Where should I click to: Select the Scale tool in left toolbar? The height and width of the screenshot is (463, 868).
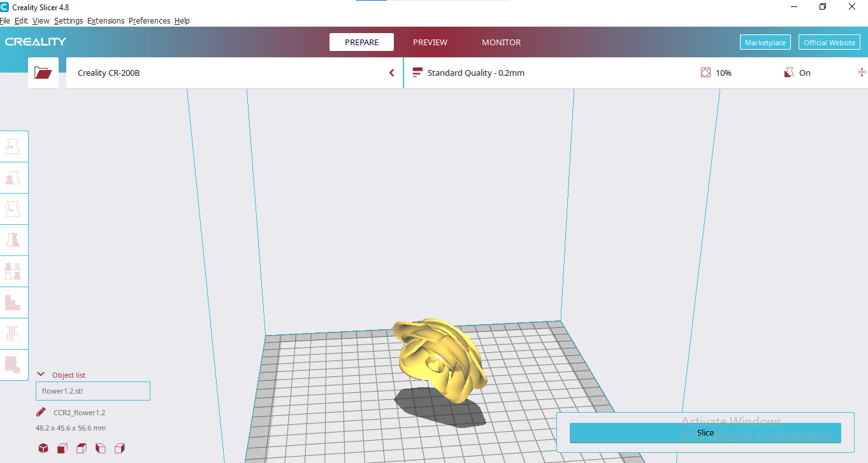pyautogui.click(x=13, y=178)
